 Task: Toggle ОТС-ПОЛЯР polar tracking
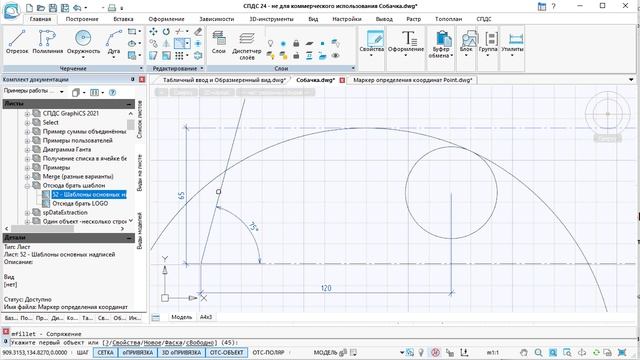268,352
